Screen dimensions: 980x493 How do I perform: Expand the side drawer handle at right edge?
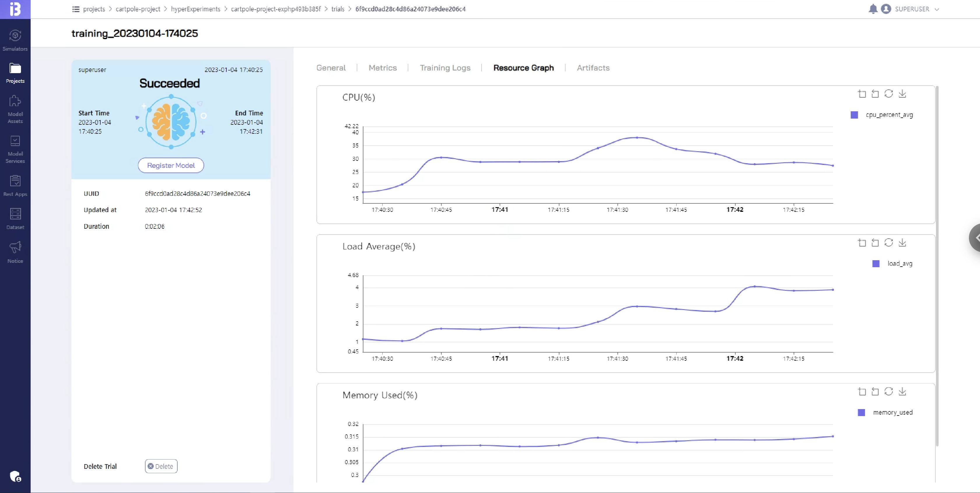point(975,238)
